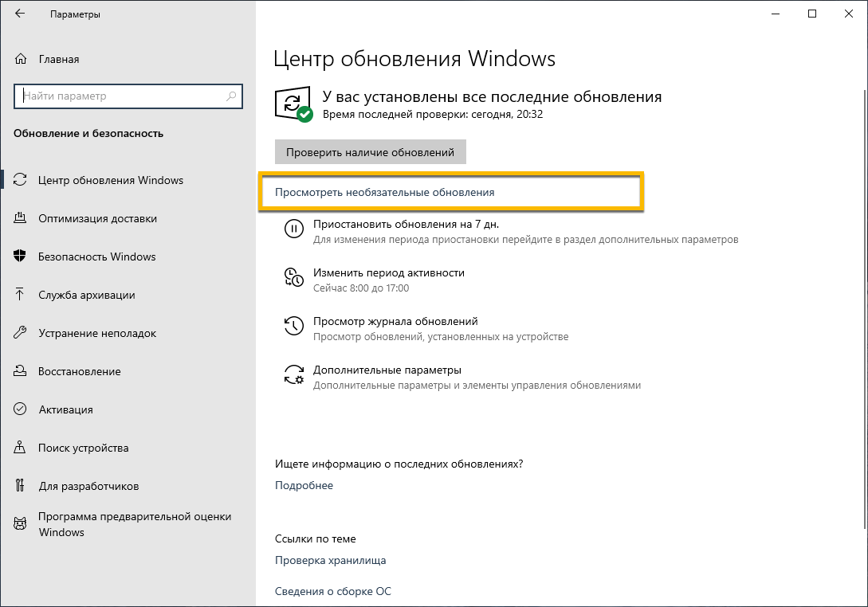Screen dimensions: 868x607
Task: Open the Оптимизация доставки section
Action: [97, 218]
